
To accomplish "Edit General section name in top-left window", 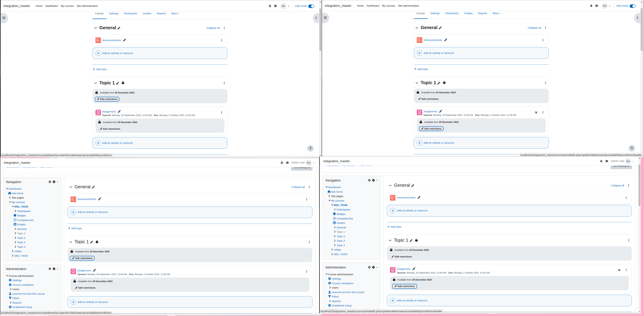I will pos(119,28).
